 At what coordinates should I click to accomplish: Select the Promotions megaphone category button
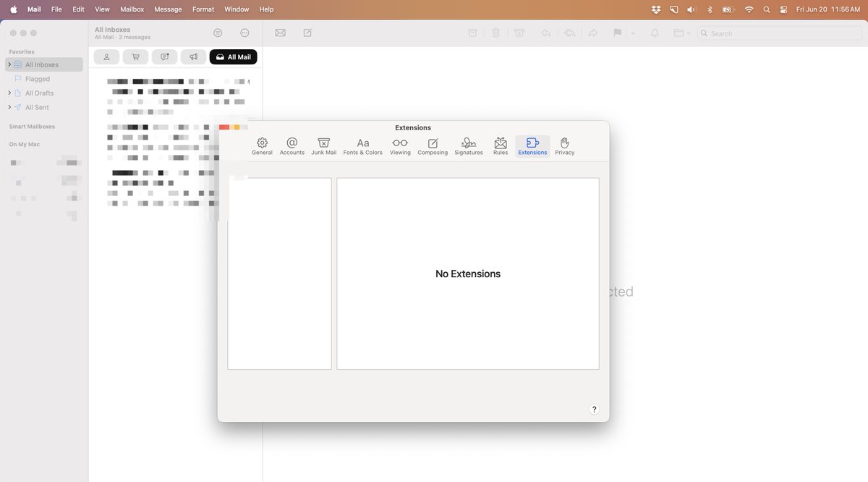(x=193, y=57)
